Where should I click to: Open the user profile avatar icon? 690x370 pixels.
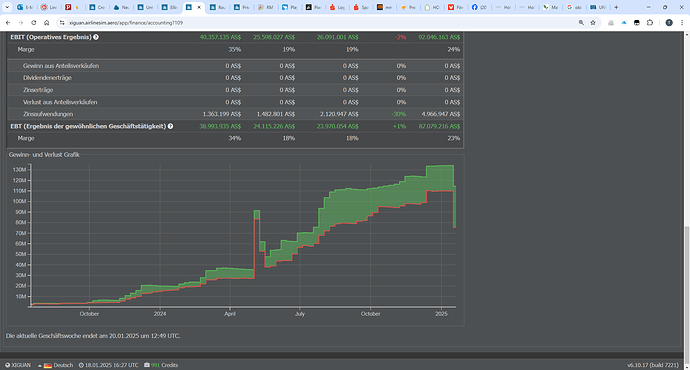pos(669,22)
